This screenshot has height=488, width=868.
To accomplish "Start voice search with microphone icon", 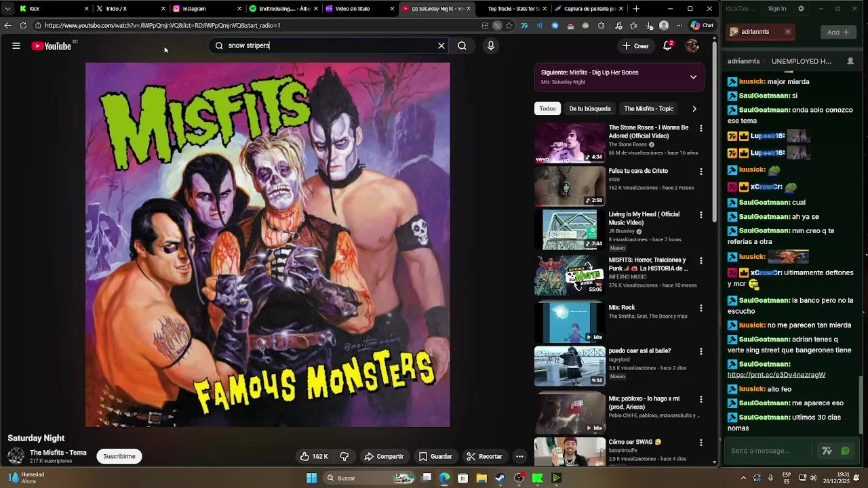I will pos(491,45).
